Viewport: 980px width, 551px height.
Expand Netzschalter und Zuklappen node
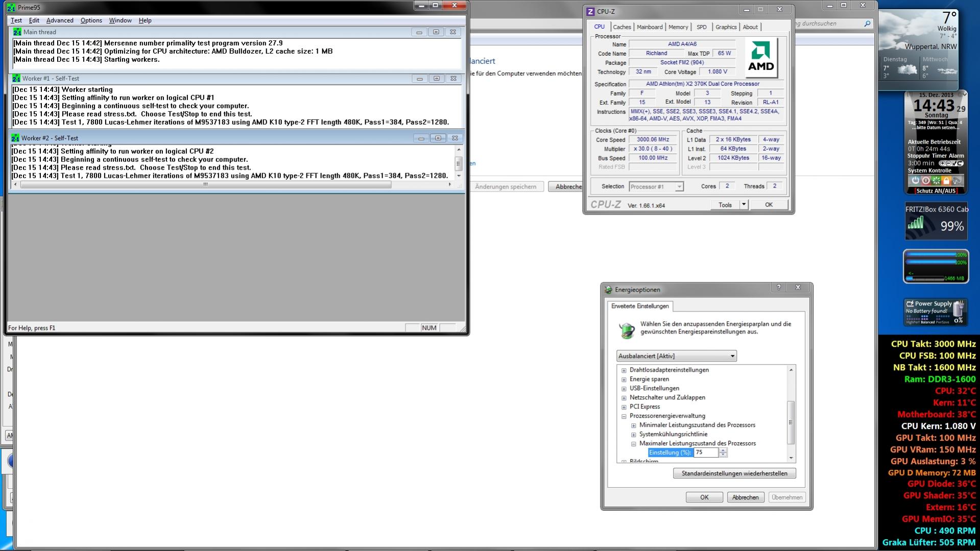click(x=624, y=398)
